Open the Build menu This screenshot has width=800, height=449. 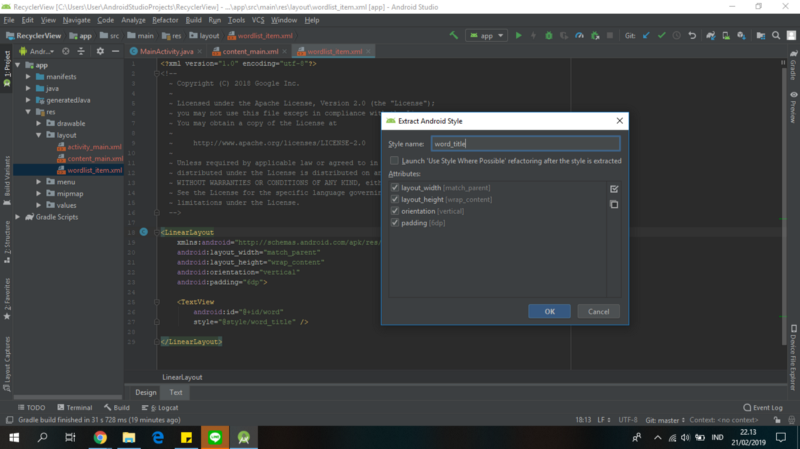point(193,20)
